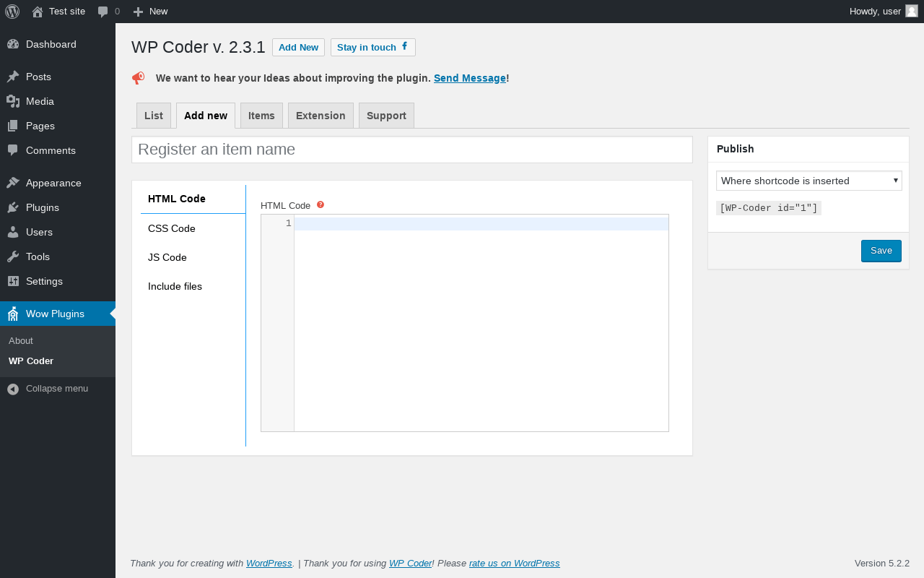
Task: Open the Settings menu item
Action: click(x=58, y=281)
